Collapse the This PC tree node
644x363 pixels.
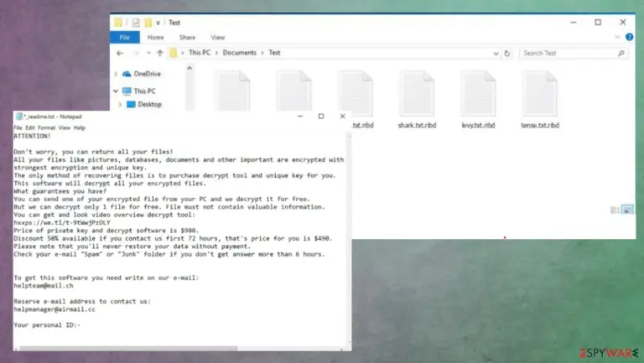tap(116, 91)
